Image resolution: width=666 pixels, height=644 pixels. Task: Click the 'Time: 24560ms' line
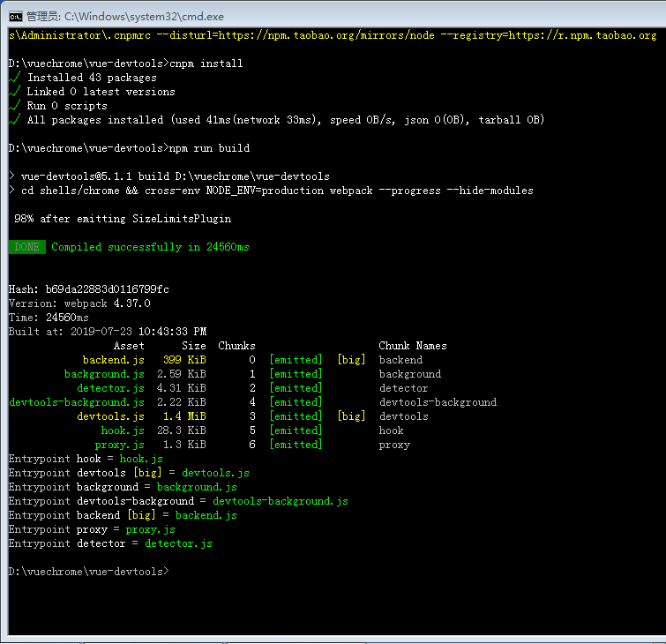point(49,318)
